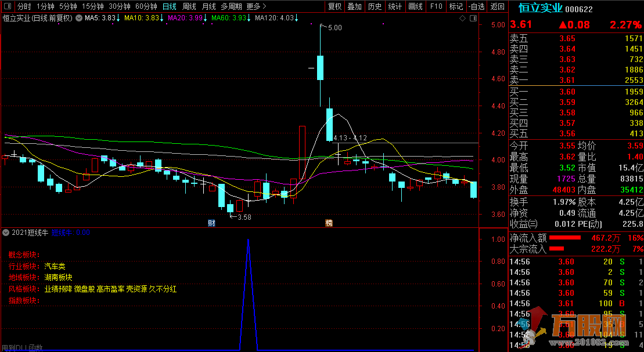Click the red 净流入额 bar

click(x=564, y=238)
